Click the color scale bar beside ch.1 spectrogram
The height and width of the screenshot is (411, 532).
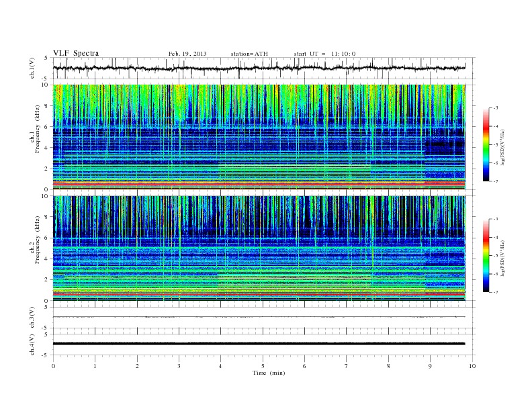[486, 144]
